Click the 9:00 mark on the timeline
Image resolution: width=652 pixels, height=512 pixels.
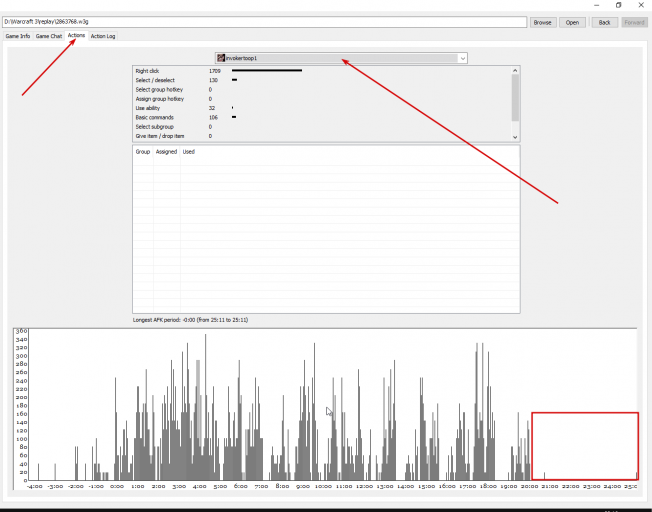point(303,486)
